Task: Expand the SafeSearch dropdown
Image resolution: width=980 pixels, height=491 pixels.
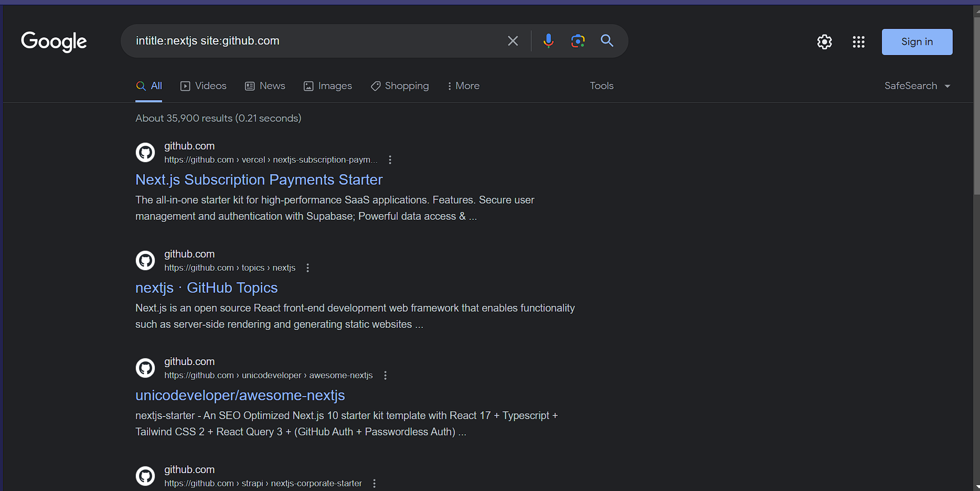Action: [x=917, y=86]
